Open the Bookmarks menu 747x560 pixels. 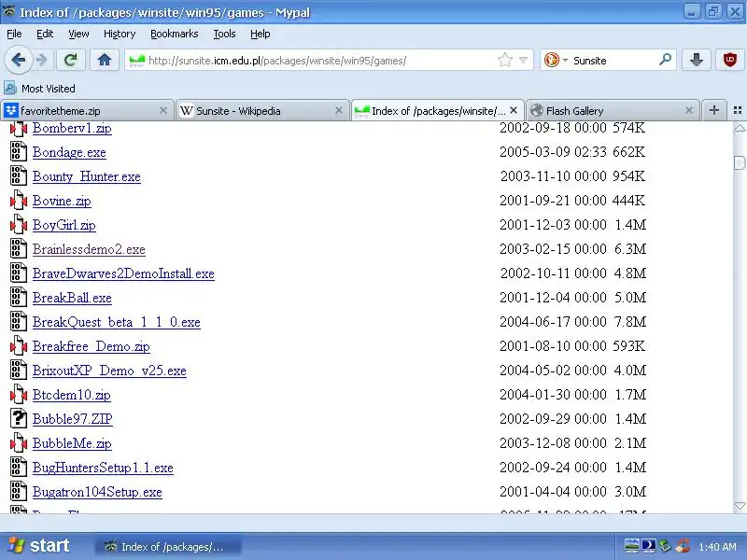pos(174,34)
